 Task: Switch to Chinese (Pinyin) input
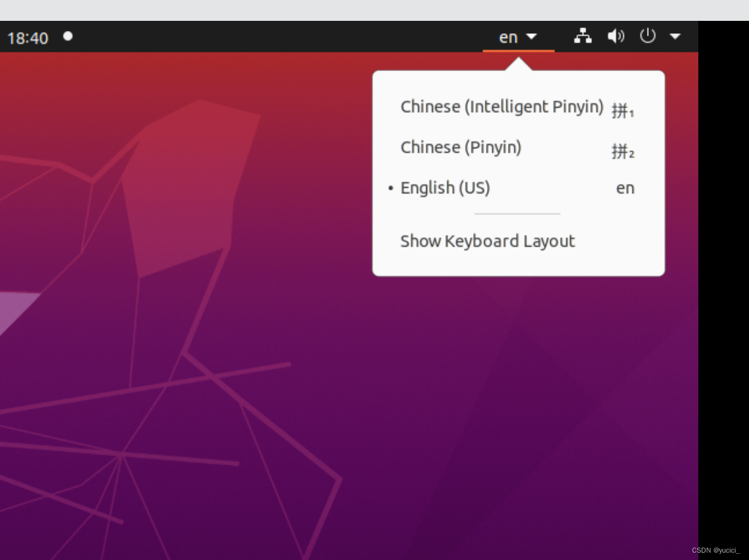pyautogui.click(x=460, y=148)
